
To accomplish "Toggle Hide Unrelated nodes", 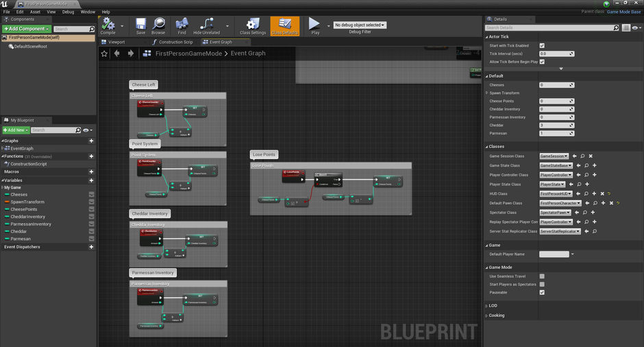I will (207, 26).
